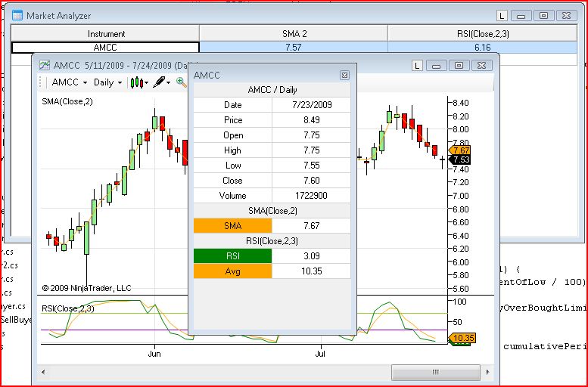The image size is (588, 387).
Task: Select the AMCC instrument cell
Action: coord(105,48)
